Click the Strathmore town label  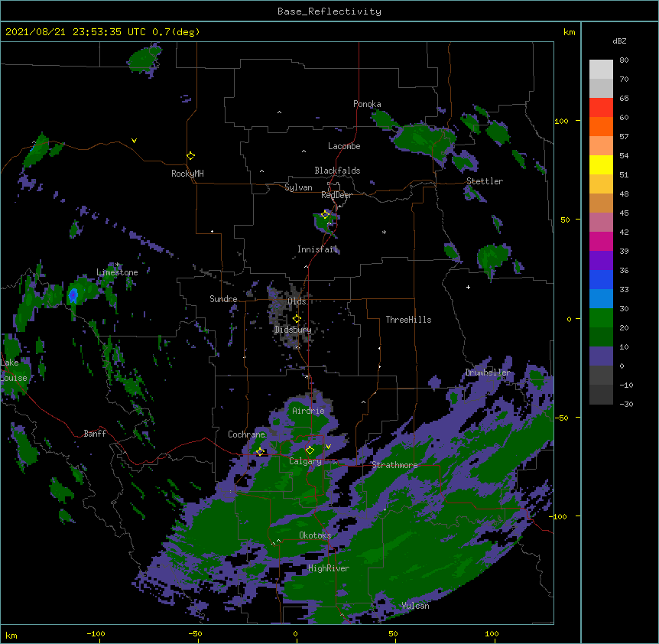click(x=394, y=465)
